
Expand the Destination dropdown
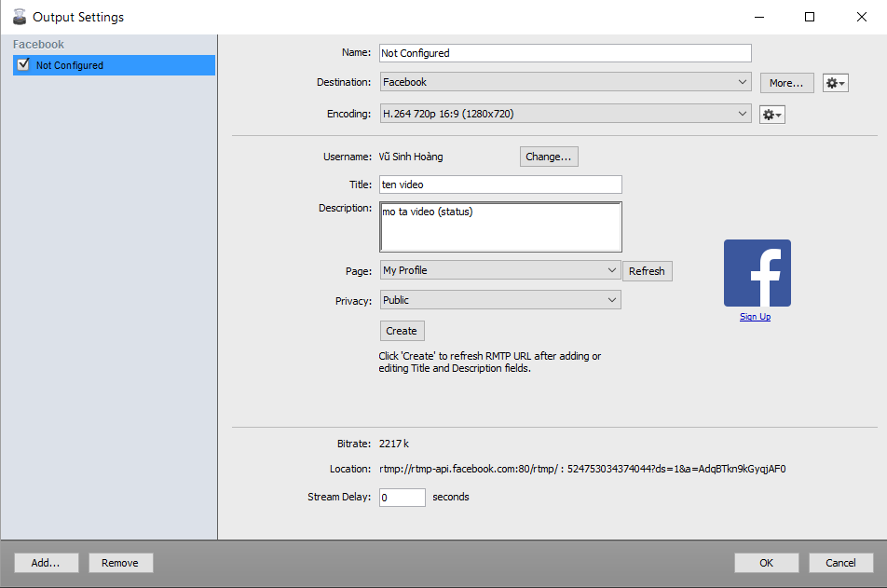pyautogui.click(x=565, y=82)
